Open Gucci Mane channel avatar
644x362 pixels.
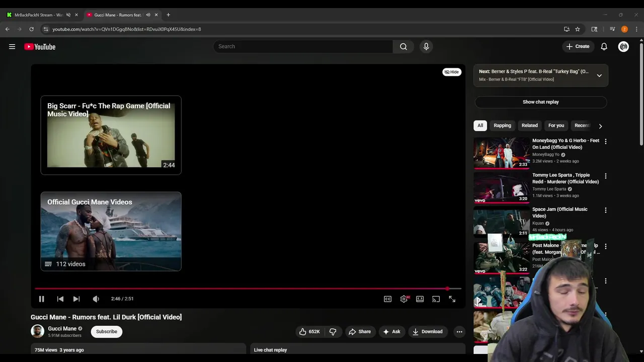point(37,331)
